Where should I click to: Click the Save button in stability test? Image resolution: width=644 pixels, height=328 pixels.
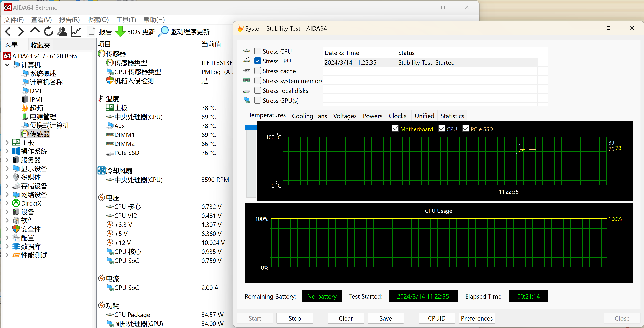[x=385, y=318]
